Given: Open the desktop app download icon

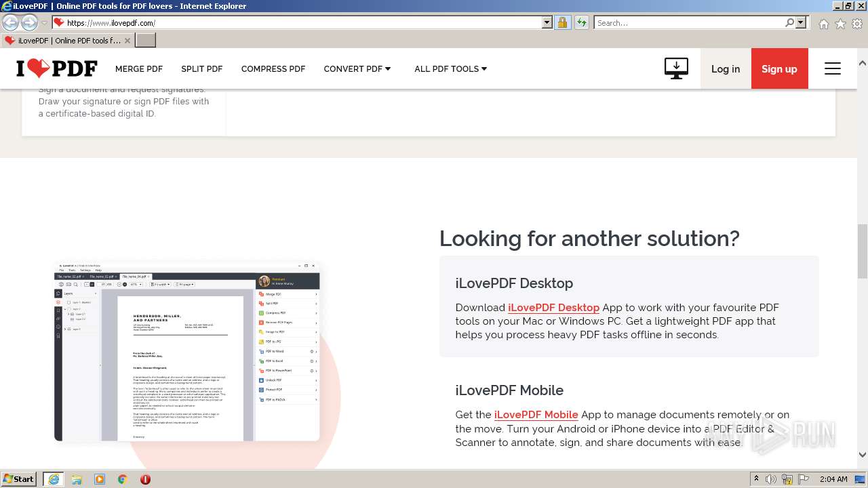Looking at the screenshot, I should tap(676, 68).
